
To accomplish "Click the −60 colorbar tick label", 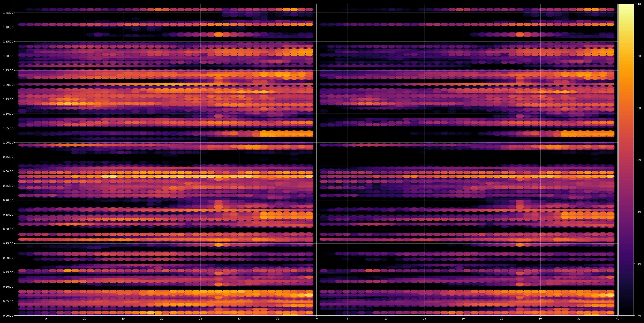I will point(638,264).
